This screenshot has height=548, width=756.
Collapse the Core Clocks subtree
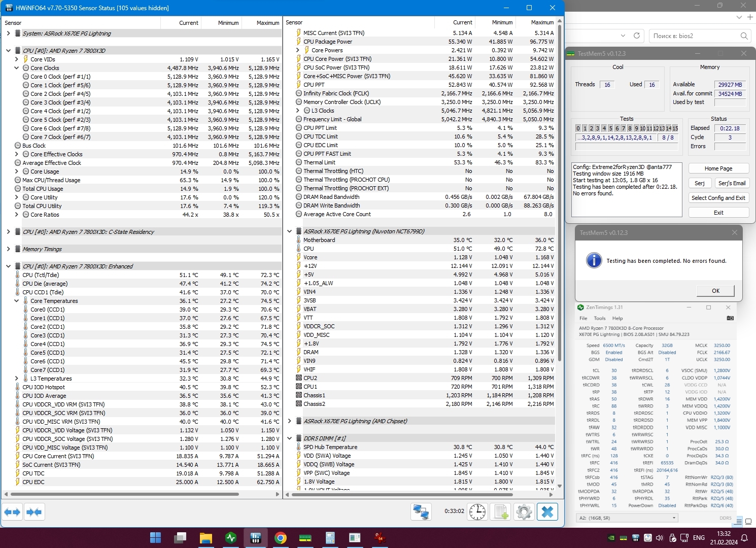16,68
